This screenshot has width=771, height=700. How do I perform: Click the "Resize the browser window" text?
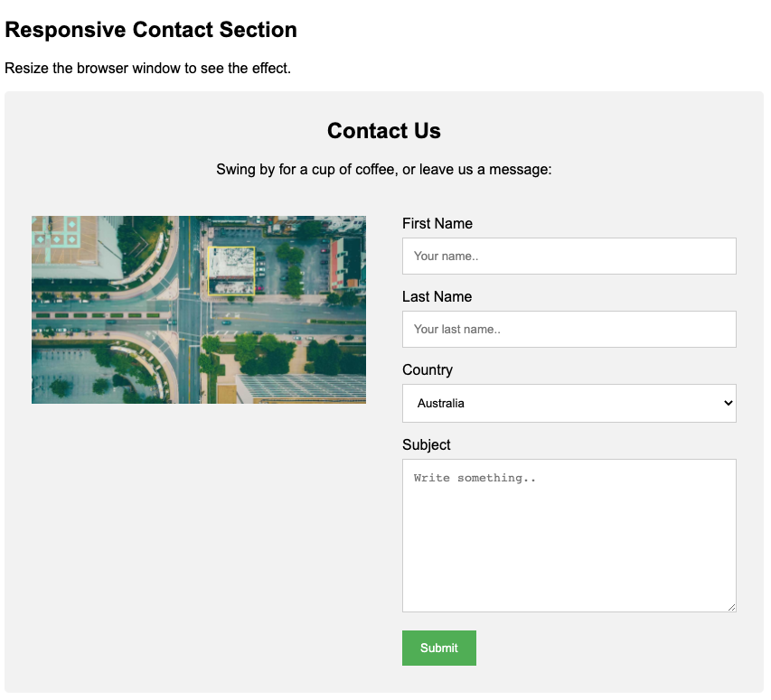[x=148, y=69]
